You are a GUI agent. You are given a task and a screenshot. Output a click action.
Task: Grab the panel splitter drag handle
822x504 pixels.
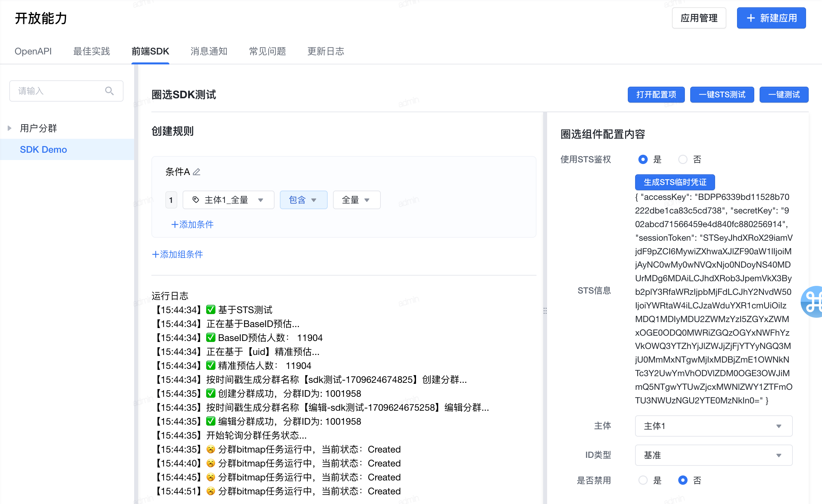[545, 310]
